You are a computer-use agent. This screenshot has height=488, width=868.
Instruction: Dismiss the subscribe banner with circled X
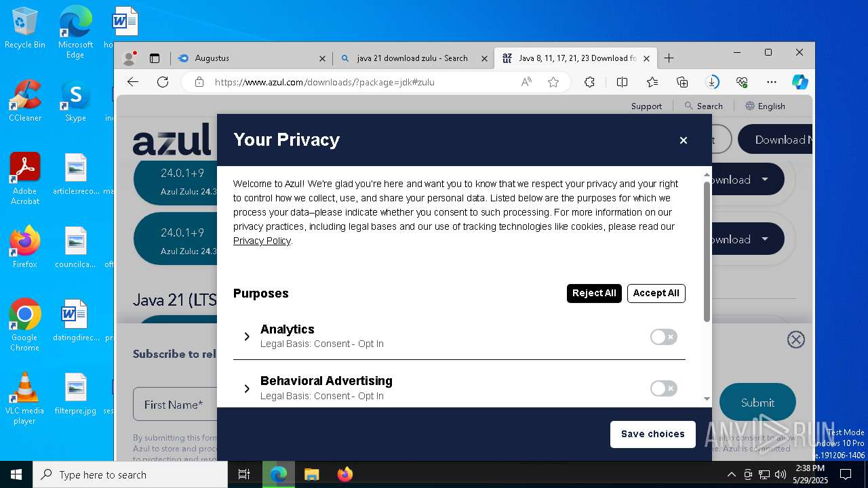tap(796, 340)
